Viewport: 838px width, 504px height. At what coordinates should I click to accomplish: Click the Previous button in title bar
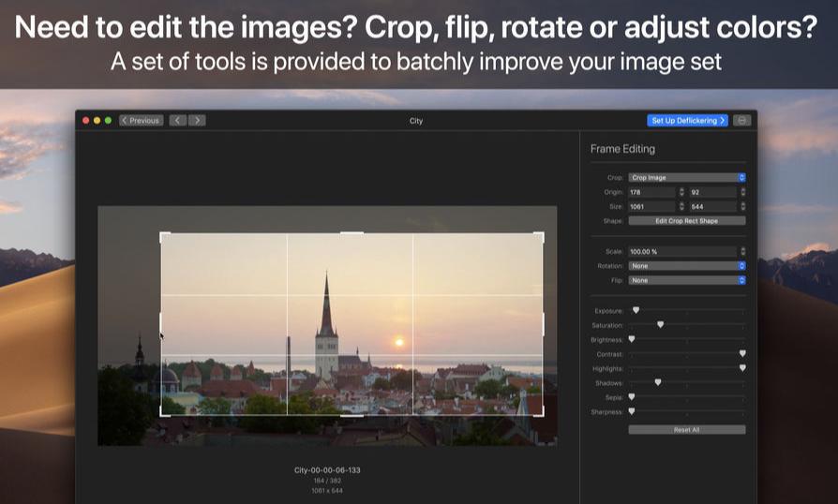142,121
